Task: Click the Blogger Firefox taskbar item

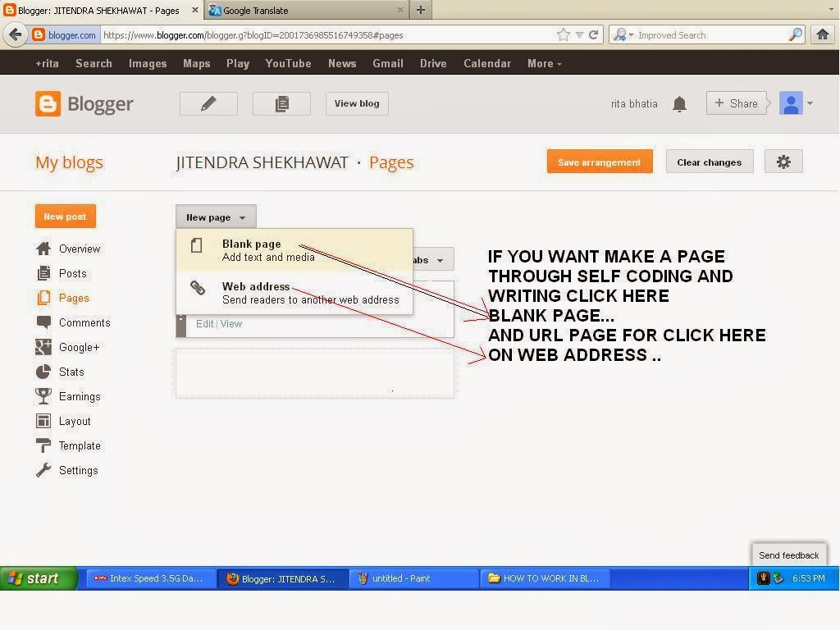Action: [283, 578]
